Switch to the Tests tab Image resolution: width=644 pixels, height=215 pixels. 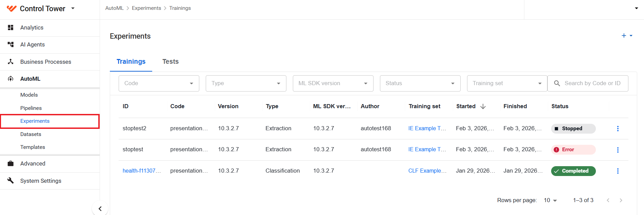[x=170, y=61]
